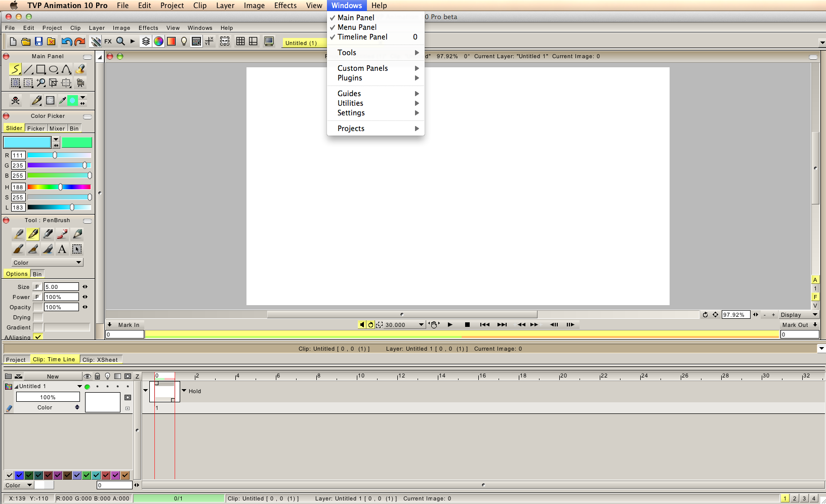Click the Mark Out button
Viewport: 826px width, 504px height.
799,325
